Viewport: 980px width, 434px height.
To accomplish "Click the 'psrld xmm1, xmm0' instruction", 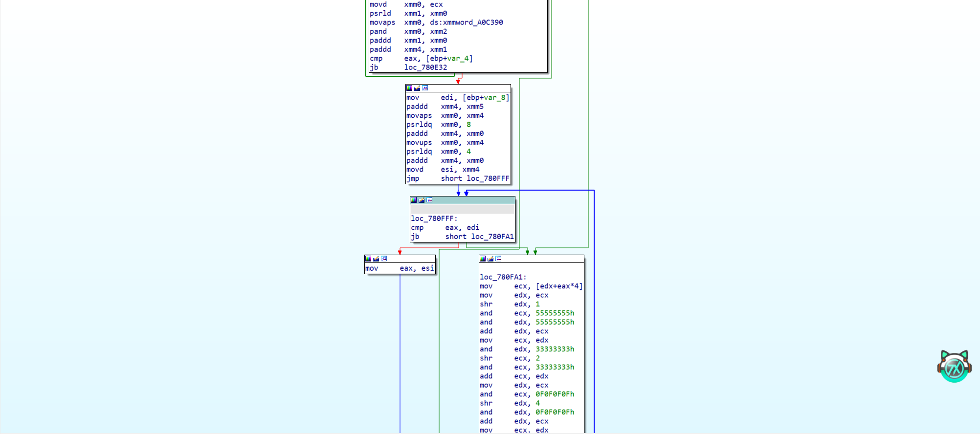I will click(x=408, y=14).
